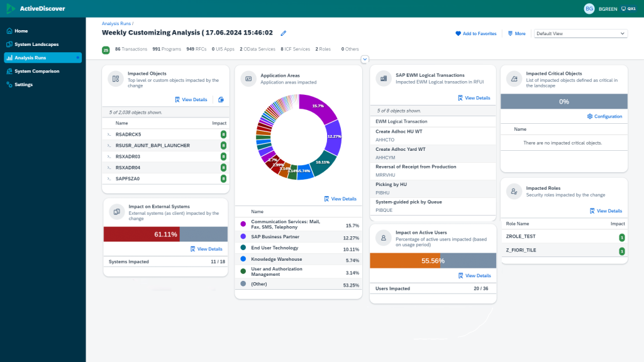Image resolution: width=644 pixels, height=362 pixels.
Task: Click the export icon next to Impacted Objects View Details
Action: coord(221,100)
